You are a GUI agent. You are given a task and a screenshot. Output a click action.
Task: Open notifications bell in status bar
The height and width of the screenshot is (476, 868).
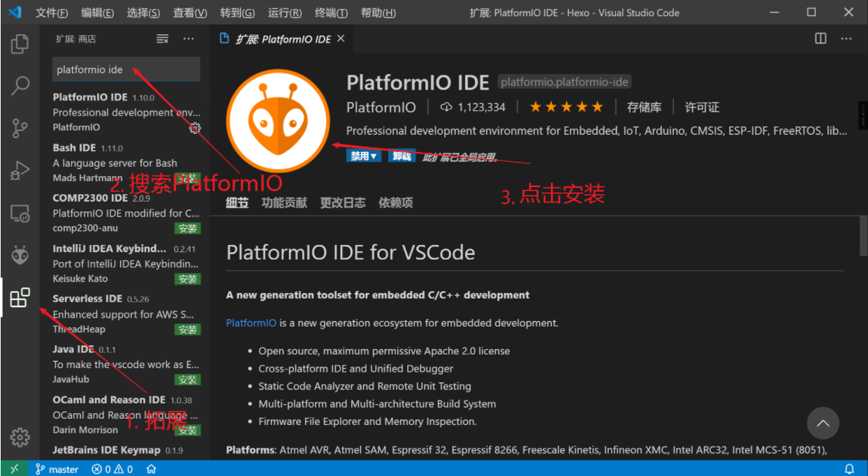tap(849, 469)
